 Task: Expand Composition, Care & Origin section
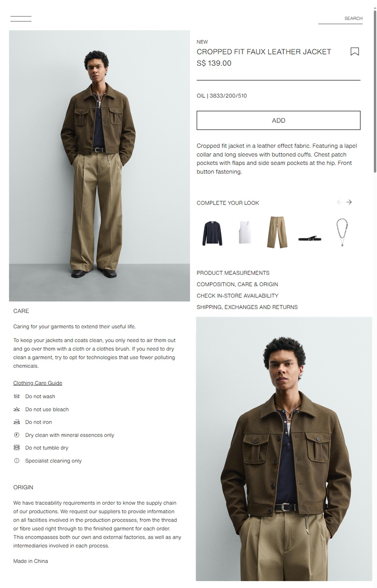point(237,284)
